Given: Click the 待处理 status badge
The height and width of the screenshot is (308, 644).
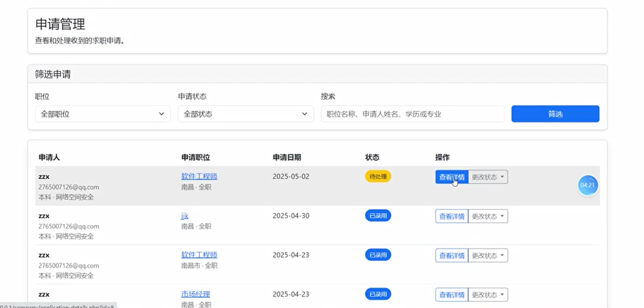Looking at the screenshot, I should click(378, 176).
